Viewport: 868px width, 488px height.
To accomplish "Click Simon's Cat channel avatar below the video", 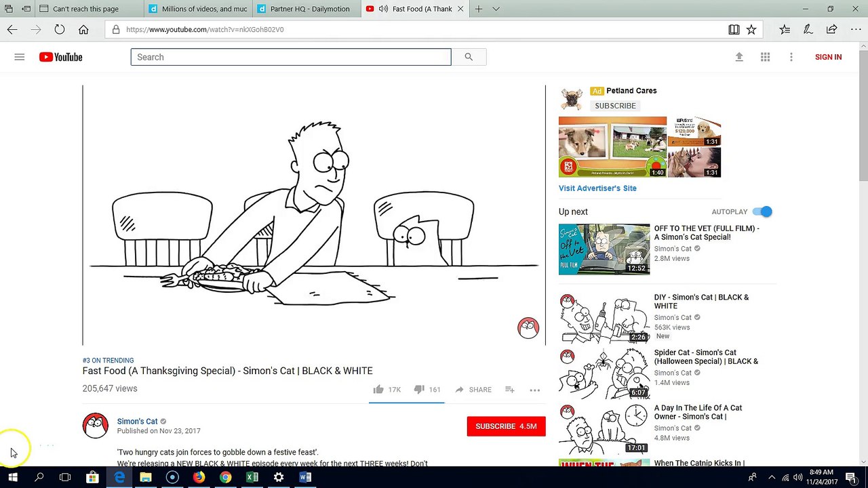I will tap(96, 426).
